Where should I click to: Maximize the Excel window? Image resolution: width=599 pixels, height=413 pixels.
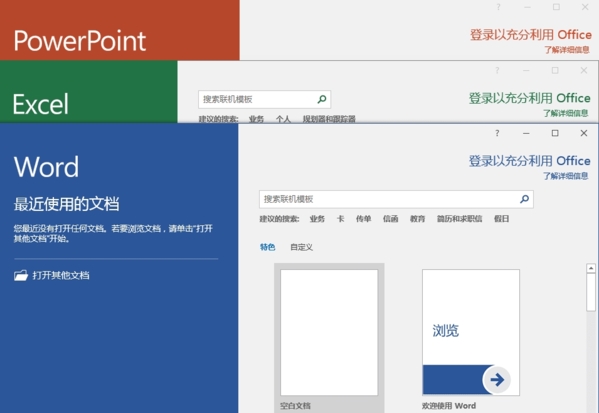tap(555, 70)
